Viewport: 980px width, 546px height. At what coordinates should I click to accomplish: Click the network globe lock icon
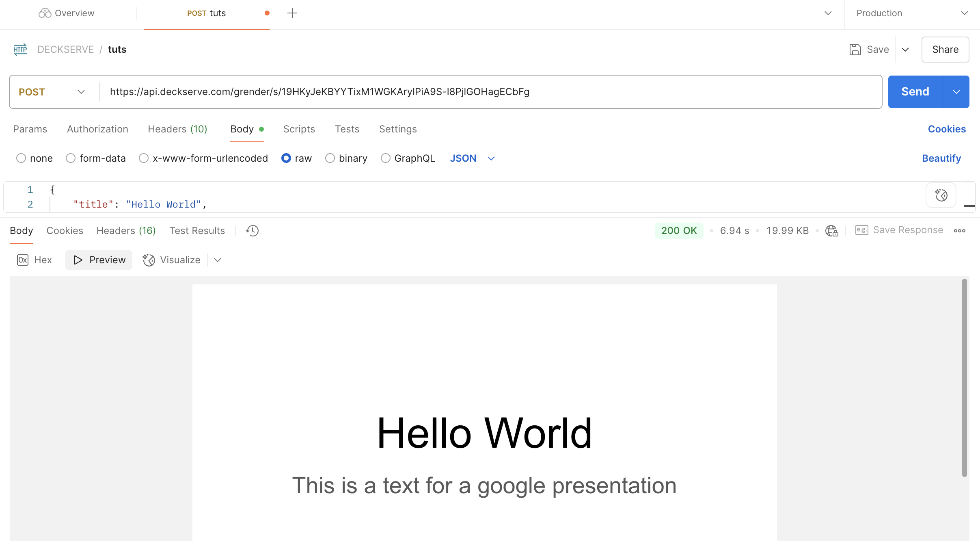(x=832, y=231)
